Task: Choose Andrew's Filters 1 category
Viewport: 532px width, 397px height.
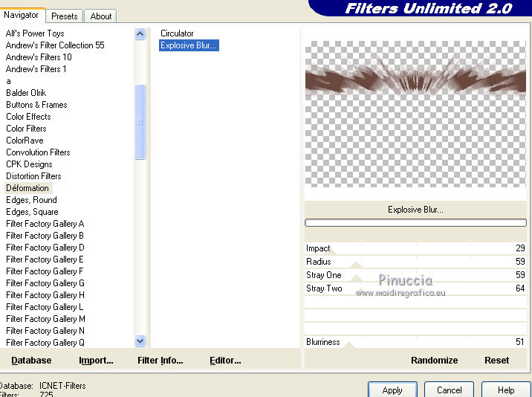Action: point(36,69)
